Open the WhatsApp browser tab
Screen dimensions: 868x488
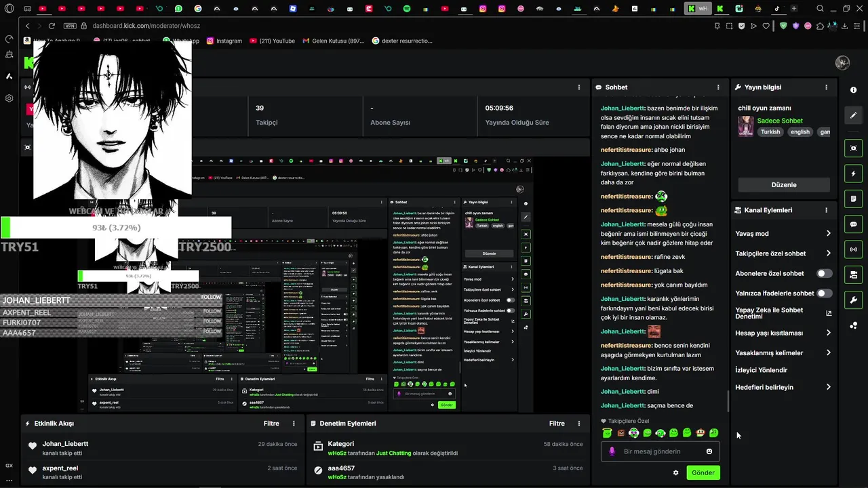[179, 9]
